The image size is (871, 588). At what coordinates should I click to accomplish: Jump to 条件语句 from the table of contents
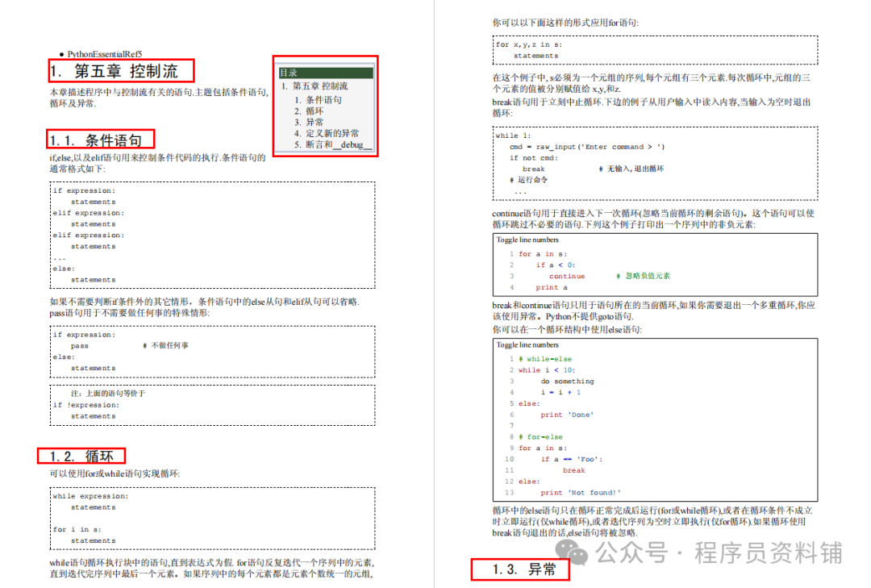[324, 100]
